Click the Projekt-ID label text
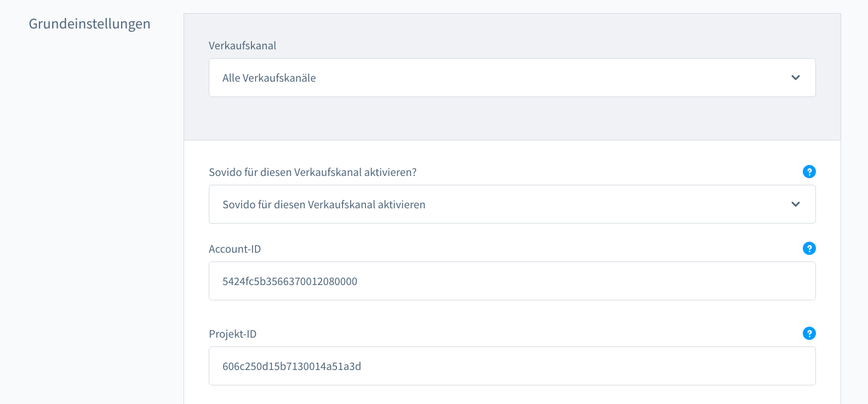Viewport: 868px width, 404px height. pyautogui.click(x=232, y=334)
